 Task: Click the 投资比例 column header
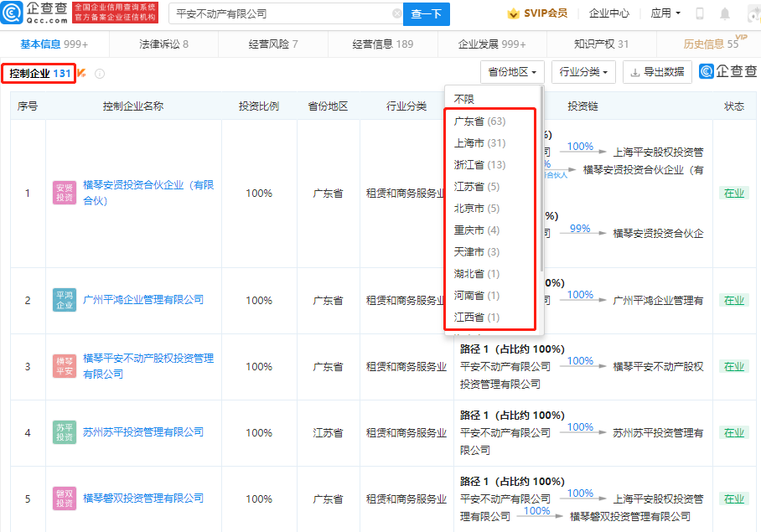tap(259, 106)
